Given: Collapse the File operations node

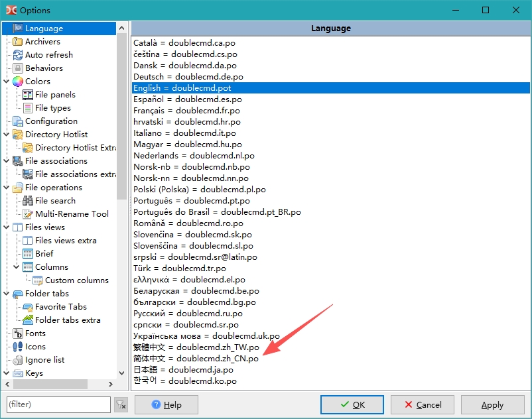Looking at the screenshot, I should pos(7,188).
